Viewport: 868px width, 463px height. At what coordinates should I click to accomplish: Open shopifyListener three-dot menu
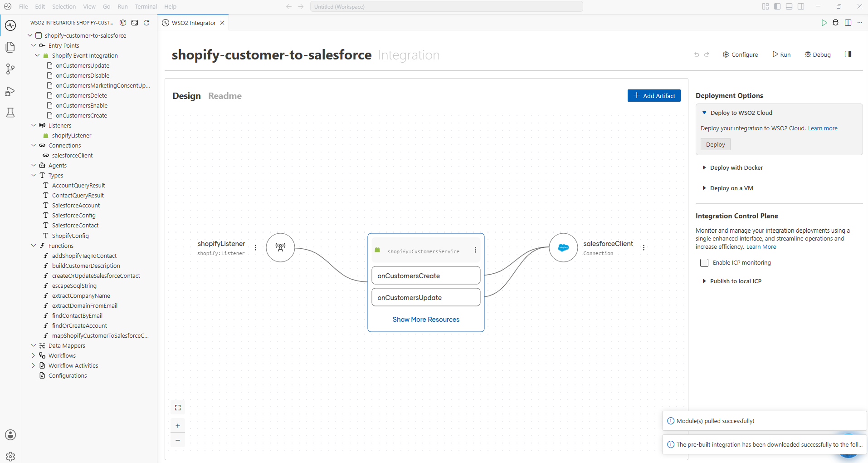(256, 248)
